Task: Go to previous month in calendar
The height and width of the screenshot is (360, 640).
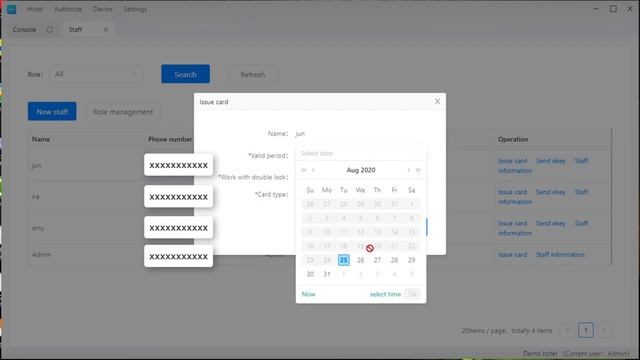Action: coord(313,170)
